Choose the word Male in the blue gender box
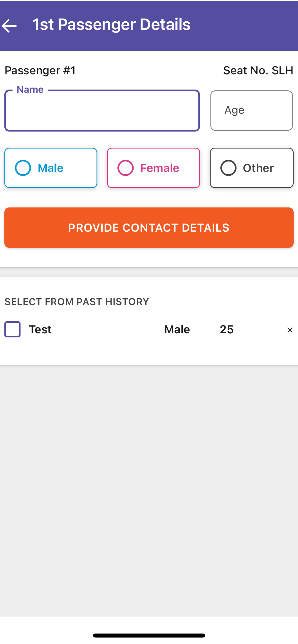 (51, 168)
